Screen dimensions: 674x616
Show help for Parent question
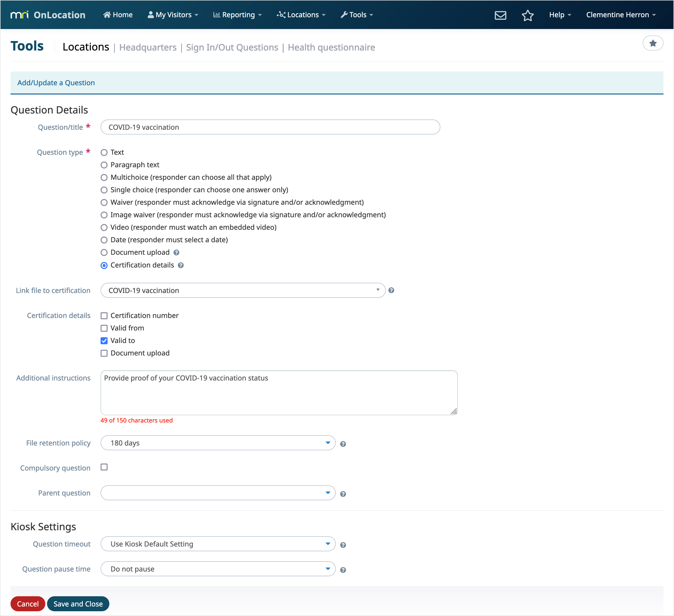pos(343,494)
